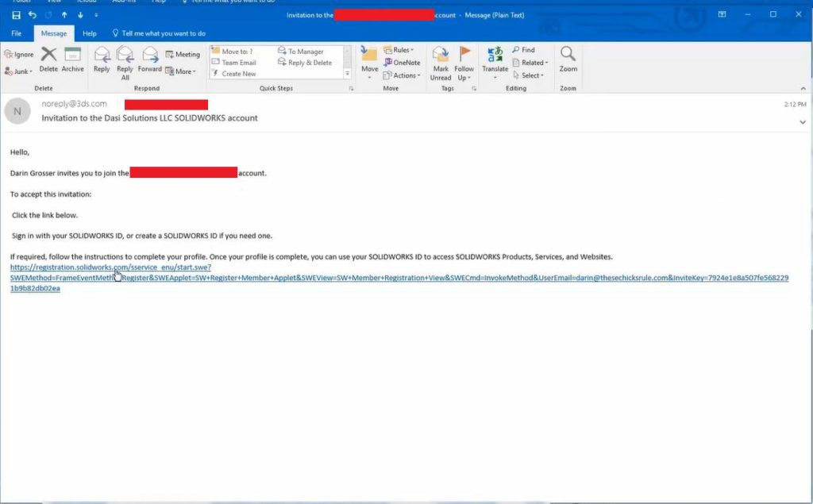Select Team Email quick step

point(234,62)
